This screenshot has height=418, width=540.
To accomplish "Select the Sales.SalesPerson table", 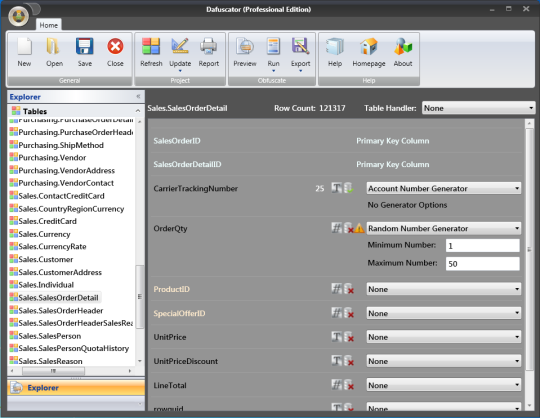I will 50,336.
